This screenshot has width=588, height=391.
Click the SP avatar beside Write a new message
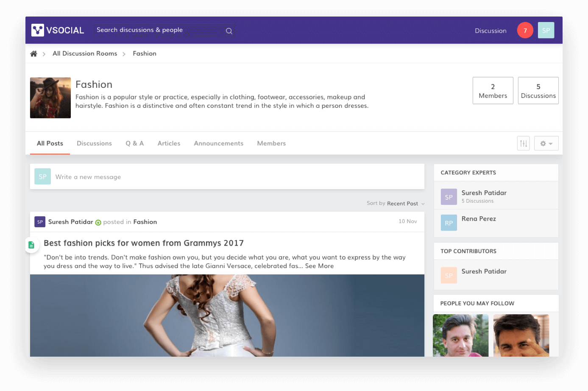[42, 176]
